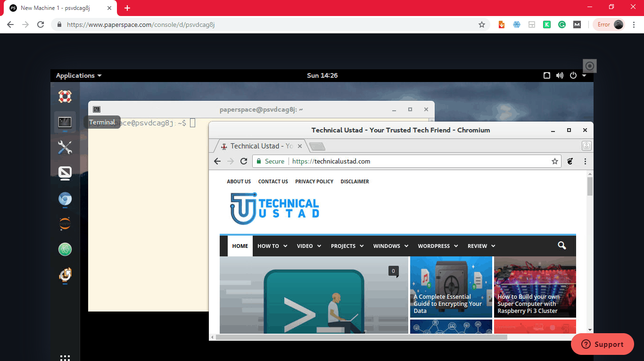Open the CONTACT US link
Viewport: 644px width, 361px height.
coord(273,181)
